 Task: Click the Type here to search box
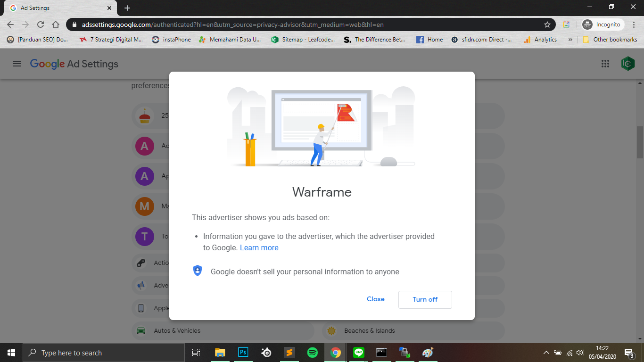tap(104, 353)
